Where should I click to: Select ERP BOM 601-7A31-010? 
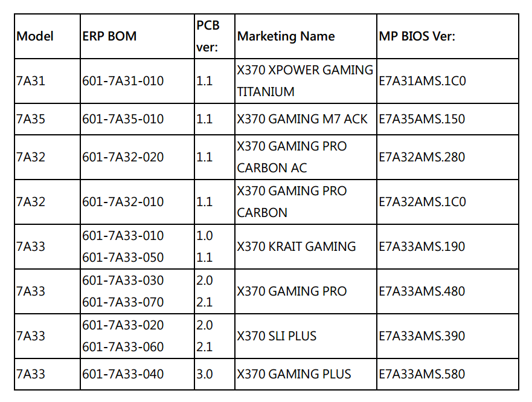click(x=123, y=81)
